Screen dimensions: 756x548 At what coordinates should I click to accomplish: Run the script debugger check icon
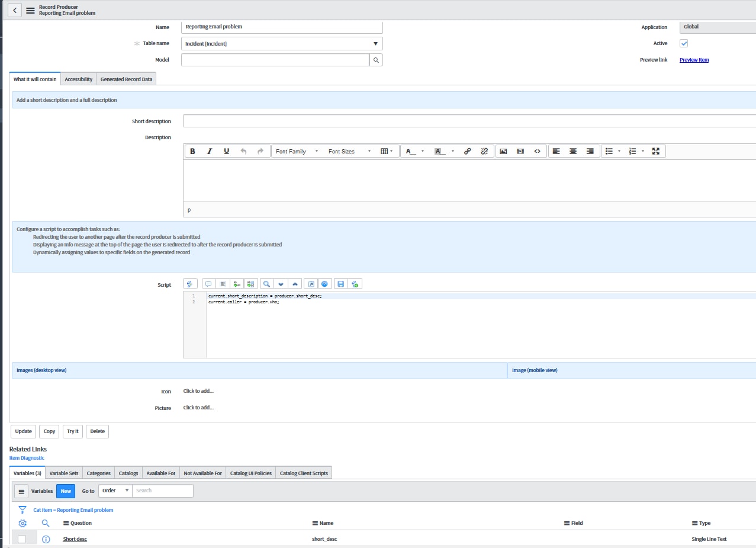355,284
